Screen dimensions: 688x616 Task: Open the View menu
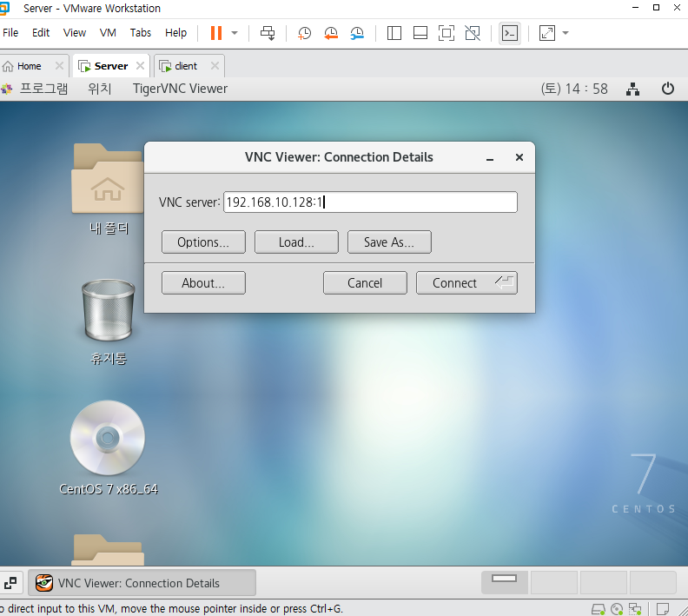coord(75,33)
